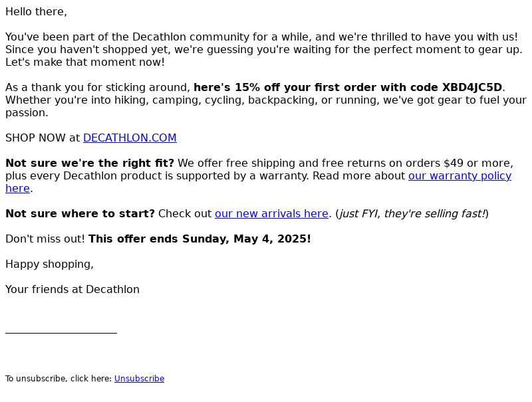Open the 'our warranty policy' link

460,176
